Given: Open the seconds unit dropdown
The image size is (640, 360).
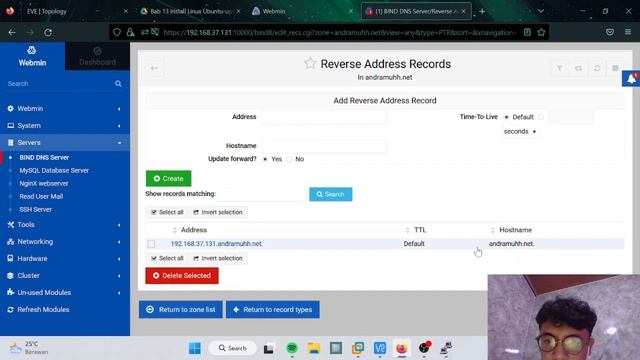Looking at the screenshot, I should (x=520, y=132).
